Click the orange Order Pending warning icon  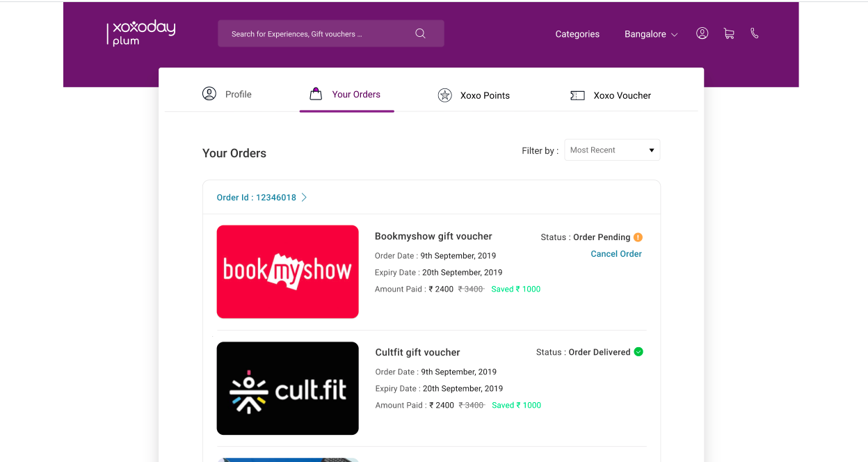[x=638, y=237]
